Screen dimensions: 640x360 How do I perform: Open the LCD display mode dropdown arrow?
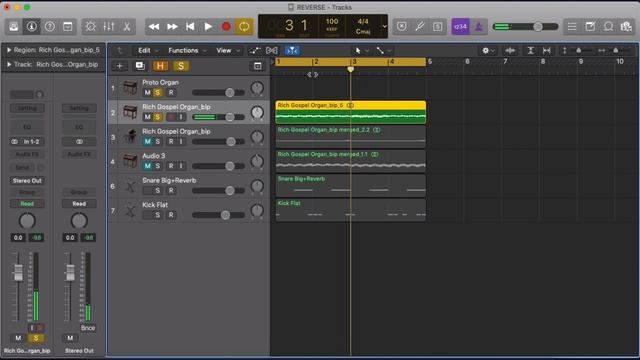[x=384, y=27]
